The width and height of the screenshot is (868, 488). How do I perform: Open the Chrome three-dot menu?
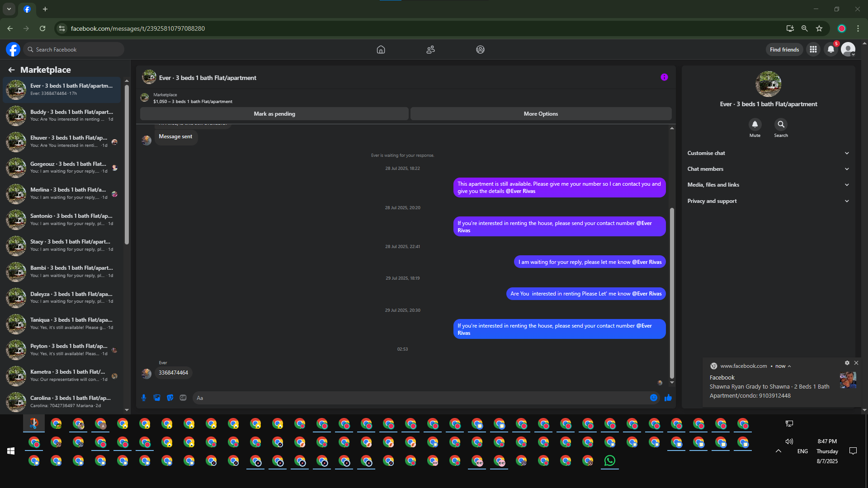coord(858,28)
